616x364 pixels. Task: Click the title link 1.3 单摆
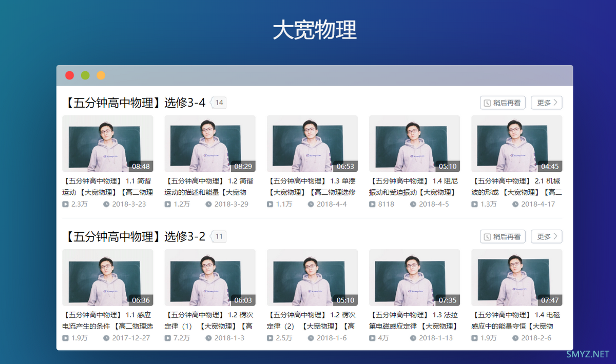click(312, 187)
